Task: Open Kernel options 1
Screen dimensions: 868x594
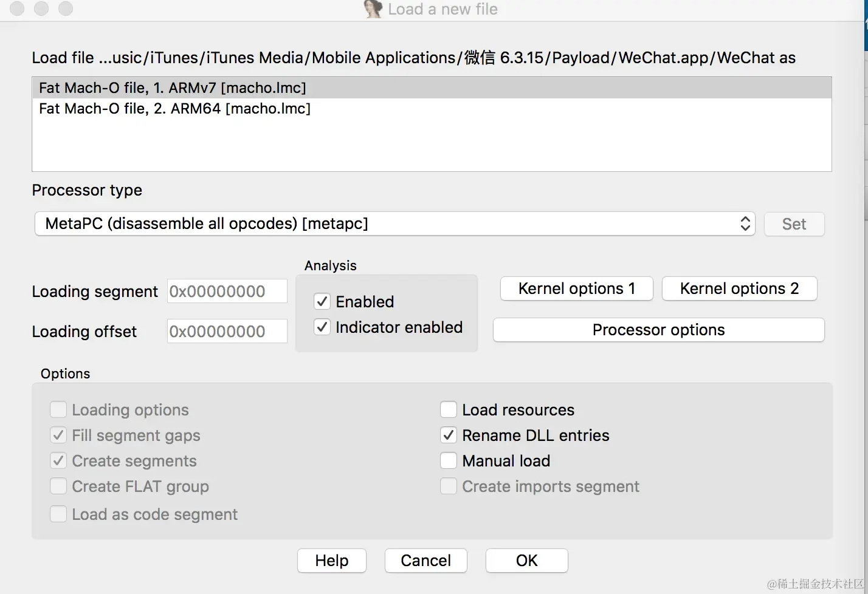Action: pyautogui.click(x=576, y=288)
